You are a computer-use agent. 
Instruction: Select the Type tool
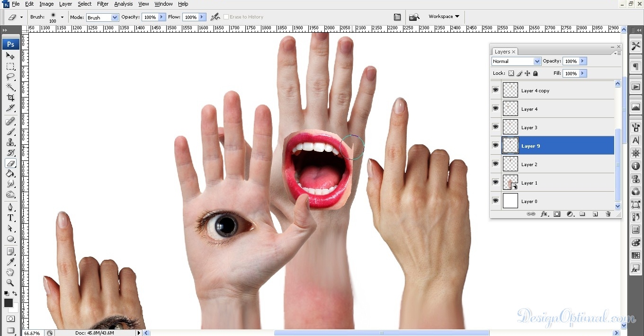coord(10,218)
